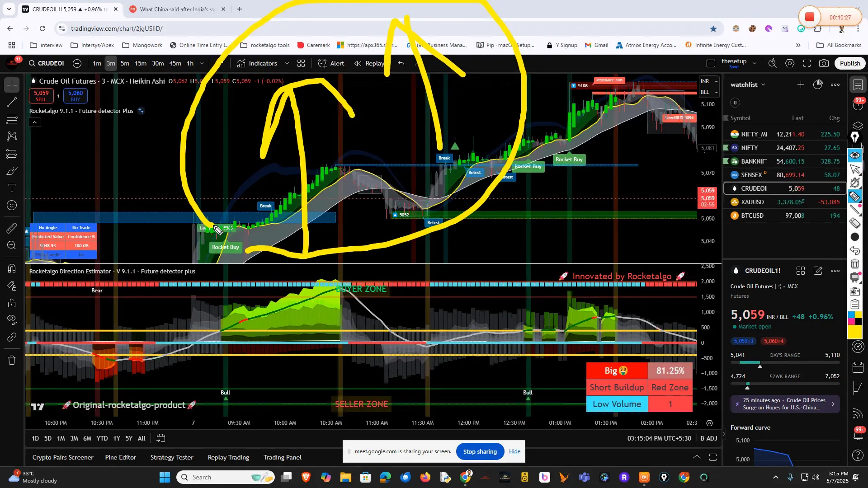Collapse the bottom panel chevron
Viewport: 868px width, 488px height.
tap(697, 457)
